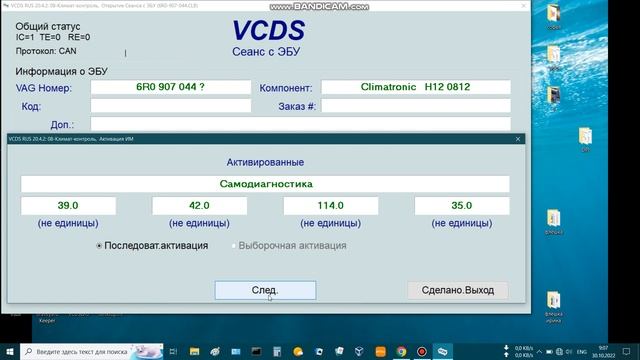Click the measurement value 35.0
Viewport: 640px width, 360px height.
(462, 206)
